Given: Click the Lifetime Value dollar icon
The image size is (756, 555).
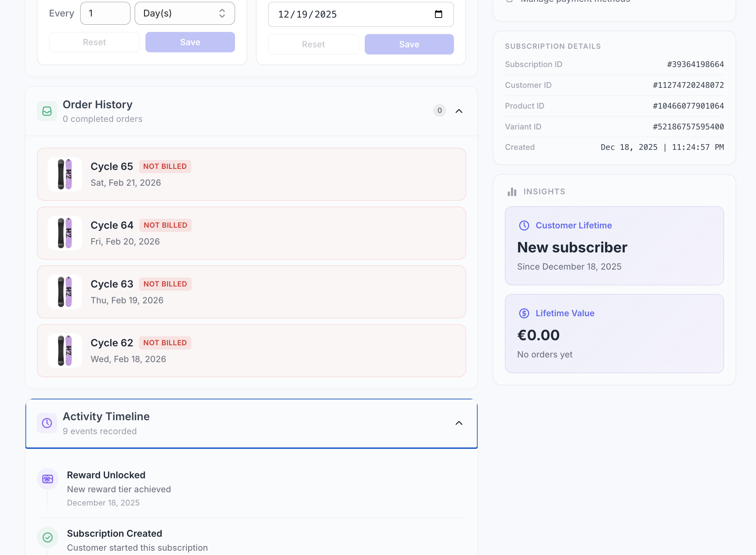Looking at the screenshot, I should 524,313.
